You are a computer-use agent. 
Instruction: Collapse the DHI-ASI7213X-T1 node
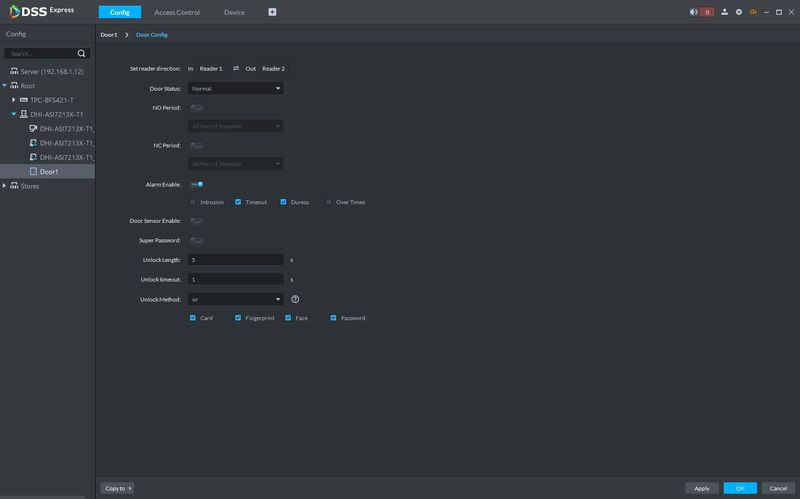tap(14, 114)
